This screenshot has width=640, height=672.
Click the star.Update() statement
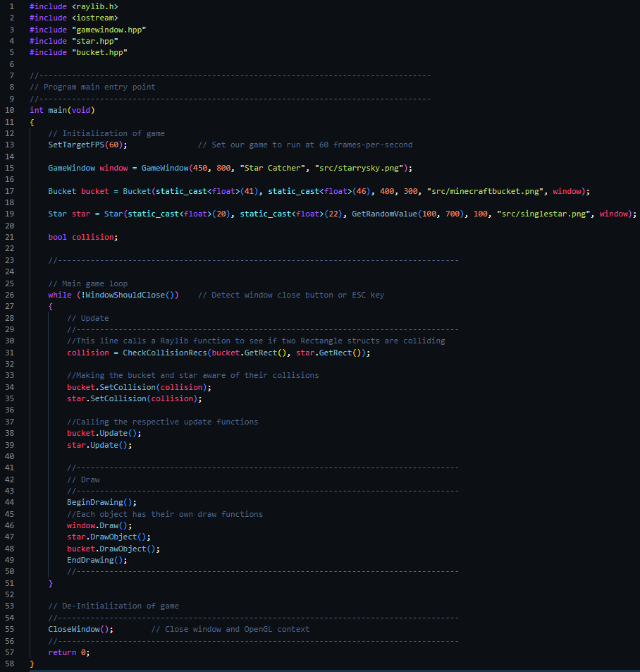99,445
